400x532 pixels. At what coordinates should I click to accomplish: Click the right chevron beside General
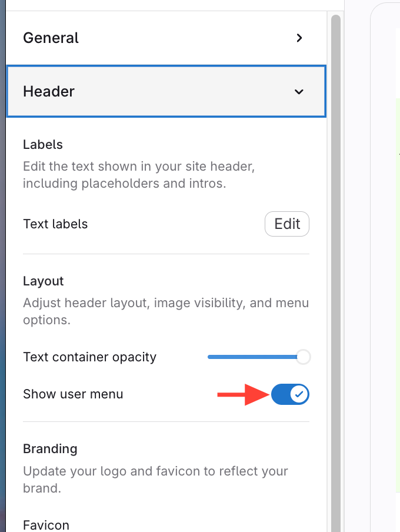pos(299,38)
